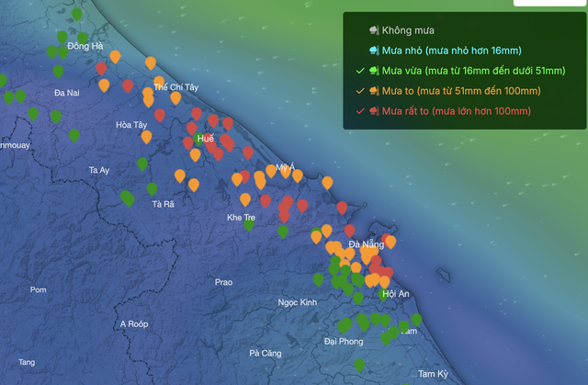Click the 'Pà Căng' map label
Image resolution: width=588 pixels, height=385 pixels.
tap(266, 353)
